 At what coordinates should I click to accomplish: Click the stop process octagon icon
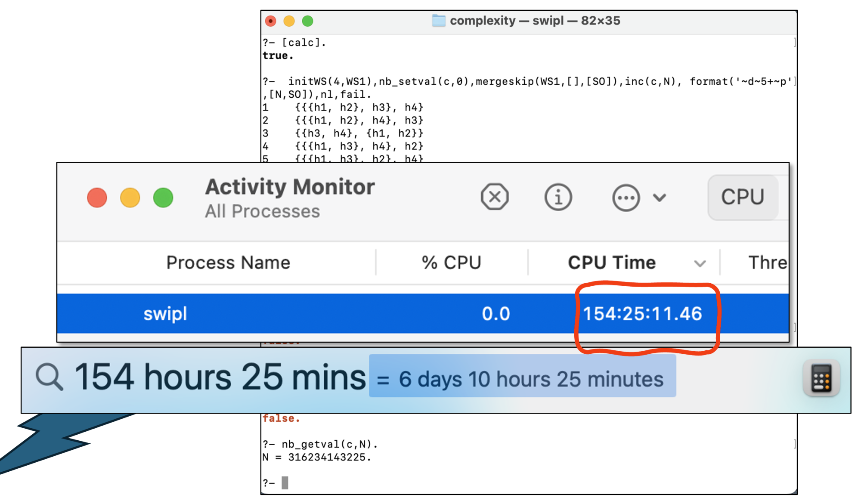click(x=495, y=197)
